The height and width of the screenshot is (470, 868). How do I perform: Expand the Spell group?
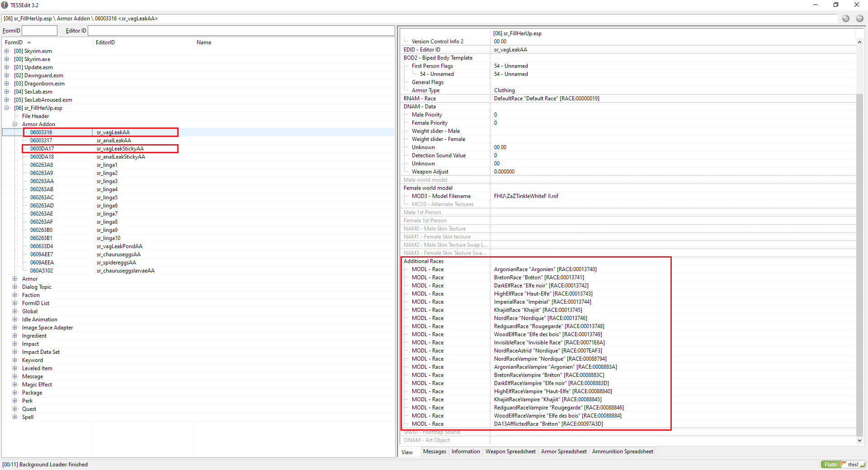tap(15, 417)
